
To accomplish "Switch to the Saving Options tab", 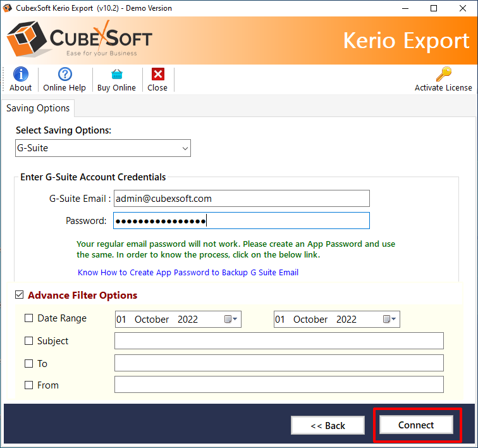I will click(x=38, y=108).
